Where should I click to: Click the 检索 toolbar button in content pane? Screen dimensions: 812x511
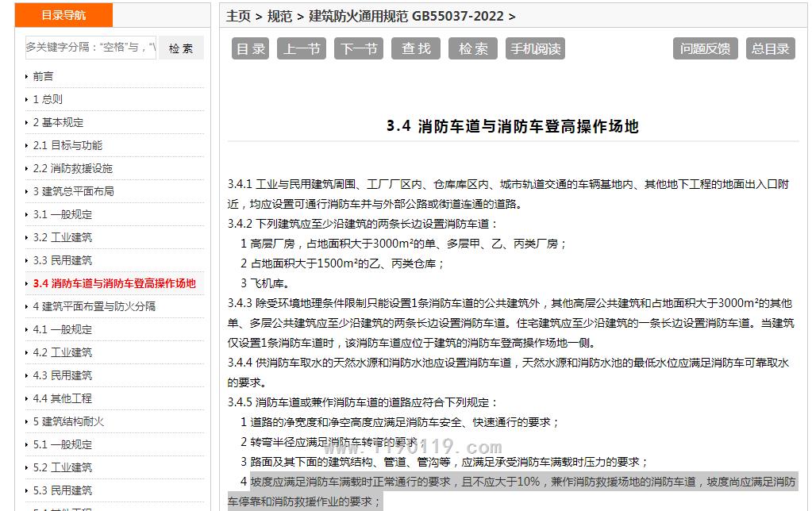[473, 48]
